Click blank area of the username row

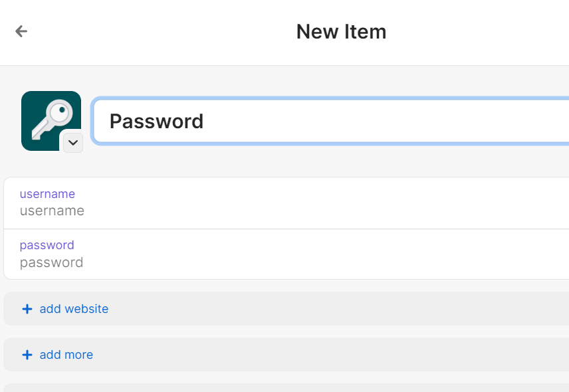[332, 203]
